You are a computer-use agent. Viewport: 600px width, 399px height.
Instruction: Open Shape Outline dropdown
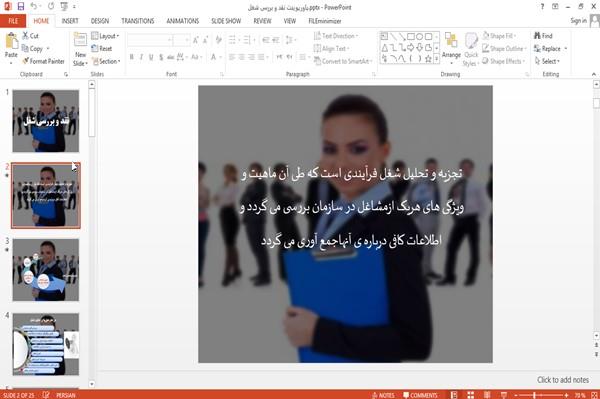pos(504,49)
